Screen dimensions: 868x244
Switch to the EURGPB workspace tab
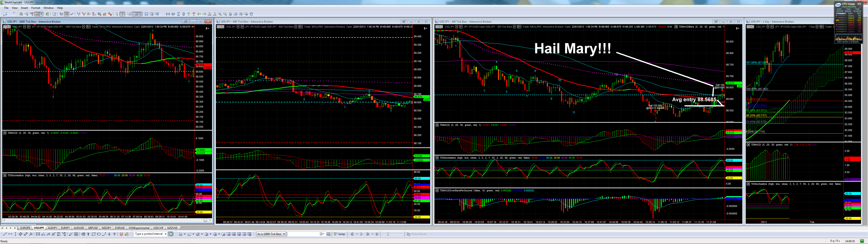(25, 228)
